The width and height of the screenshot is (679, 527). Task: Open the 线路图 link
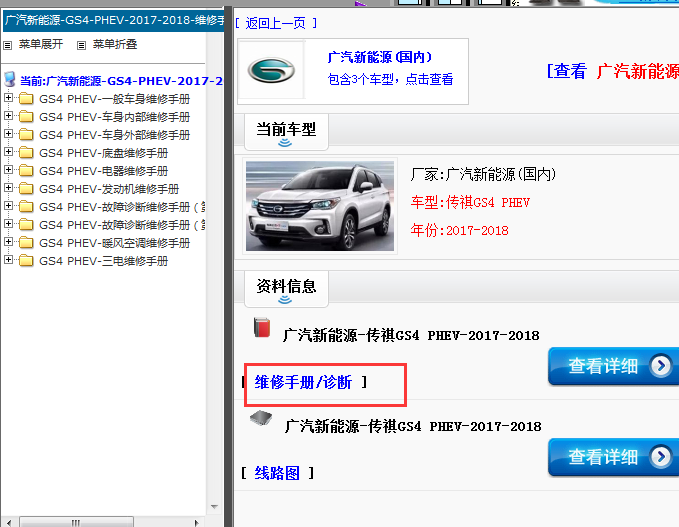(x=277, y=472)
